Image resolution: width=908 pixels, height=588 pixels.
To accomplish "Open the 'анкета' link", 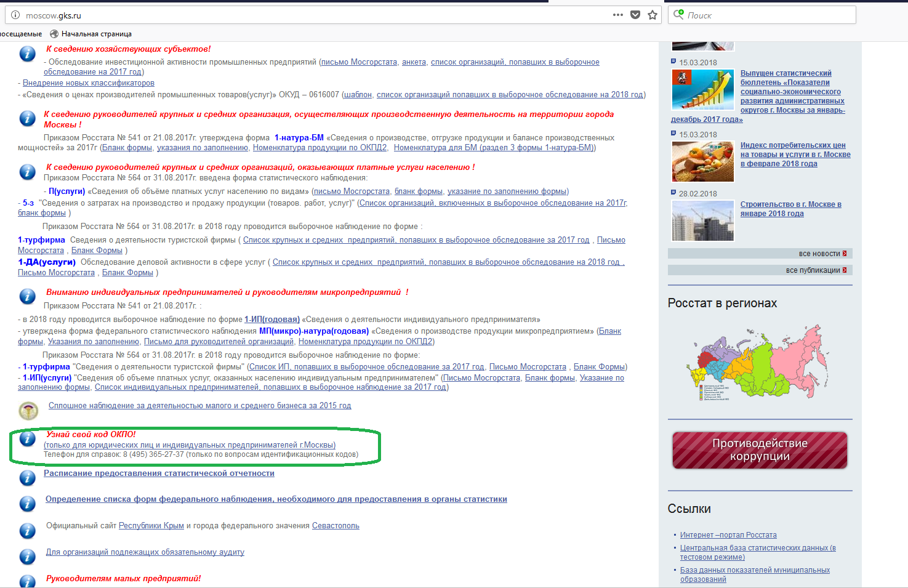I will 414,62.
